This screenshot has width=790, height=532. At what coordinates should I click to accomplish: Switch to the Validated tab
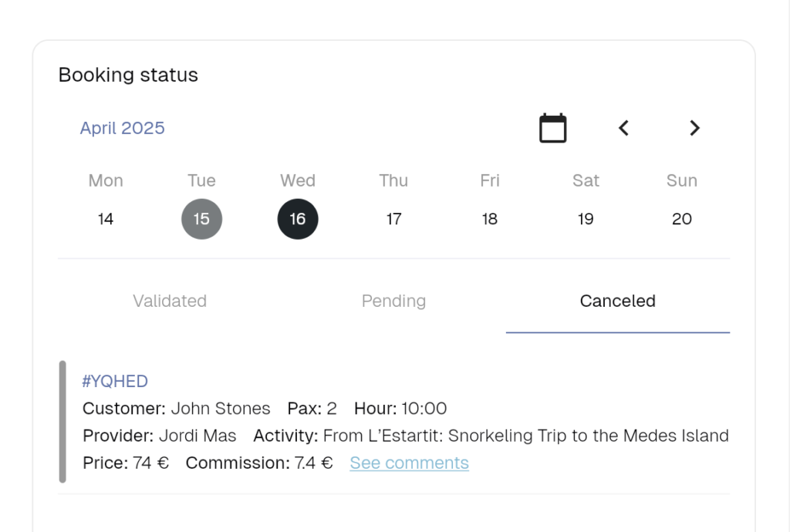(170, 301)
